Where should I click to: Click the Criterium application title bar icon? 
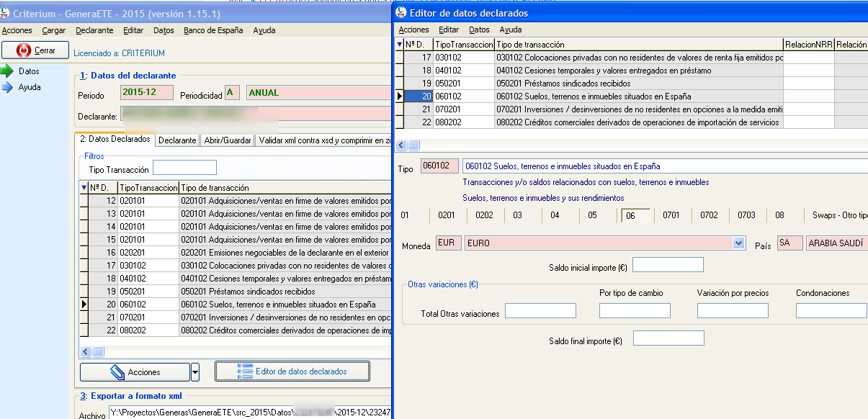coord(6,14)
